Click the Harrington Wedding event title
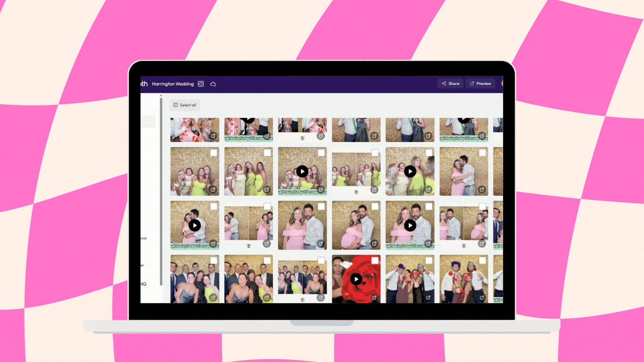This screenshot has width=644, height=362. click(x=173, y=84)
